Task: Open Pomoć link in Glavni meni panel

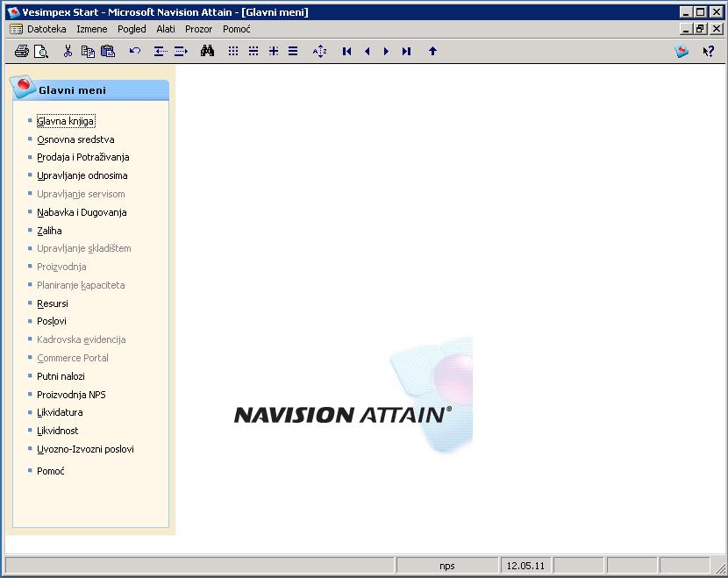Action: pos(51,471)
